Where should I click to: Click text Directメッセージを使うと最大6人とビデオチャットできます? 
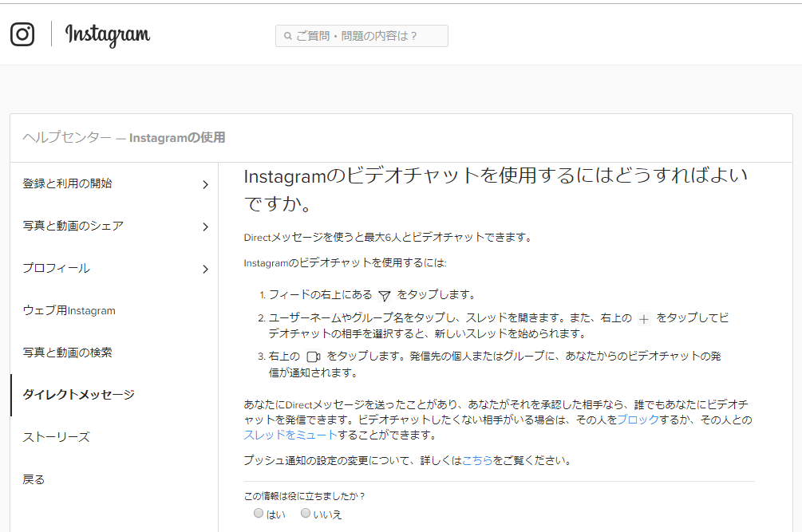click(x=389, y=238)
